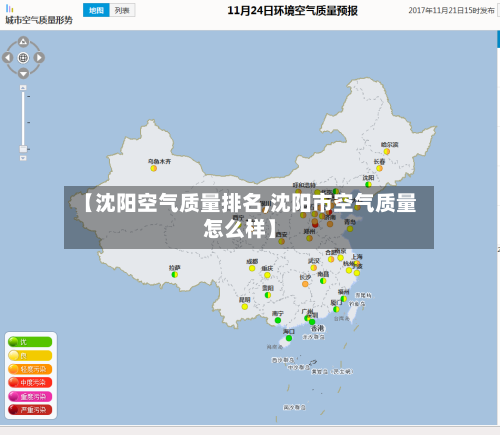Select the 哈尔滨 city marker

387,152
